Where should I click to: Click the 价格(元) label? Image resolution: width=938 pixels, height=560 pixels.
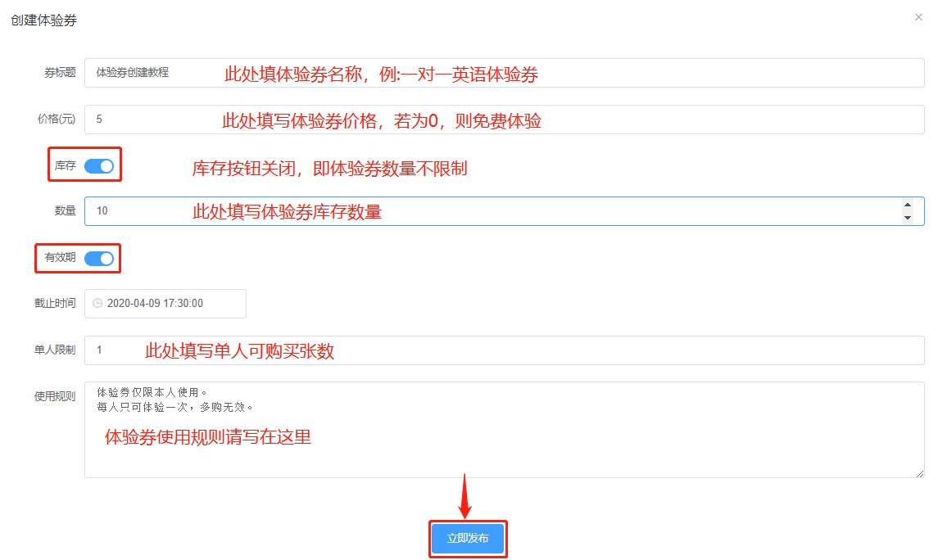[57, 119]
